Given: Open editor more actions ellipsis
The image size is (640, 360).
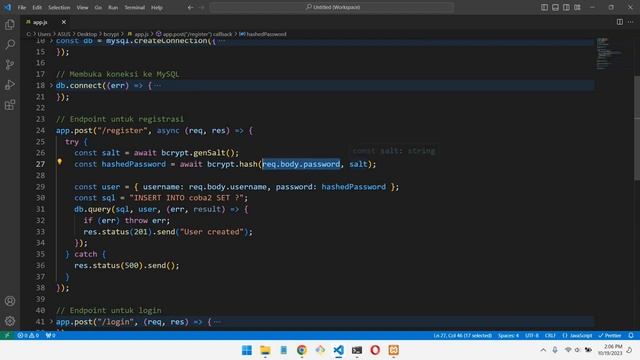Looking at the screenshot, I should (631, 22).
